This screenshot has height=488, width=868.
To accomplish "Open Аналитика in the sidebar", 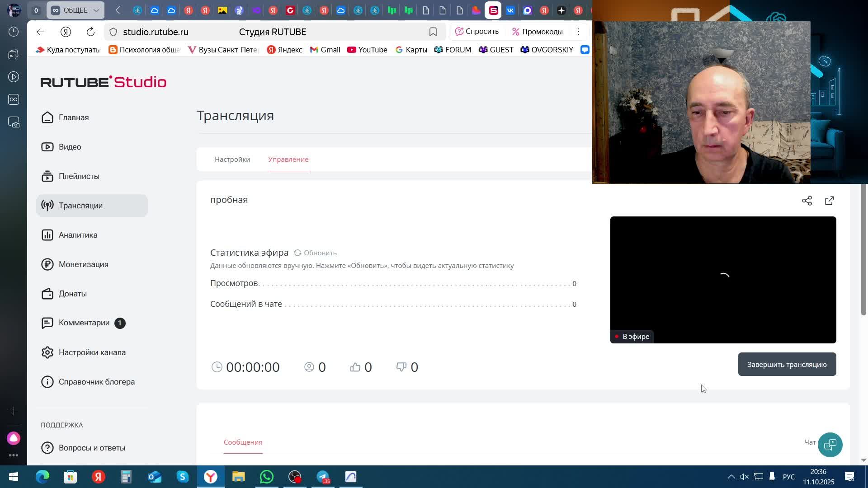I will 78,235.
